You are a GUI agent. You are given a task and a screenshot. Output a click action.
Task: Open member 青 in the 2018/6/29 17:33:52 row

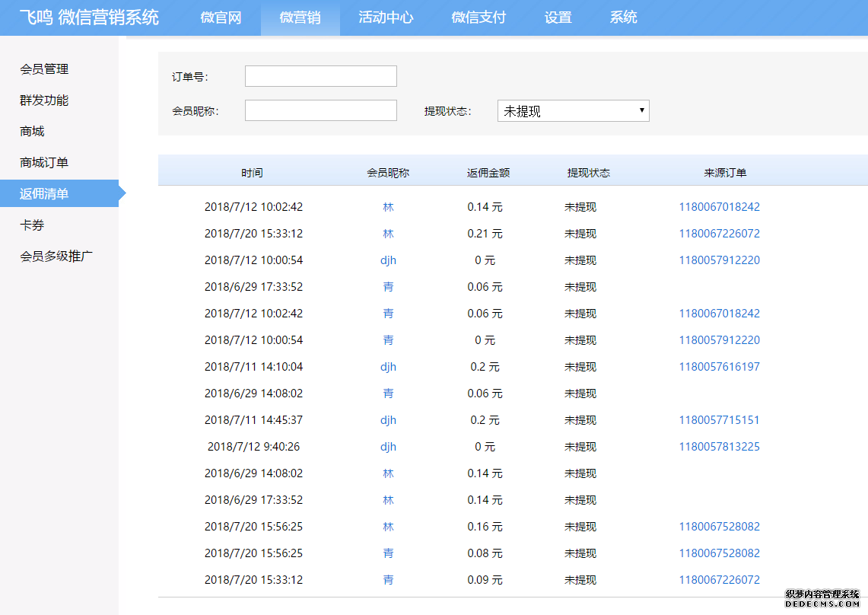[388, 287]
